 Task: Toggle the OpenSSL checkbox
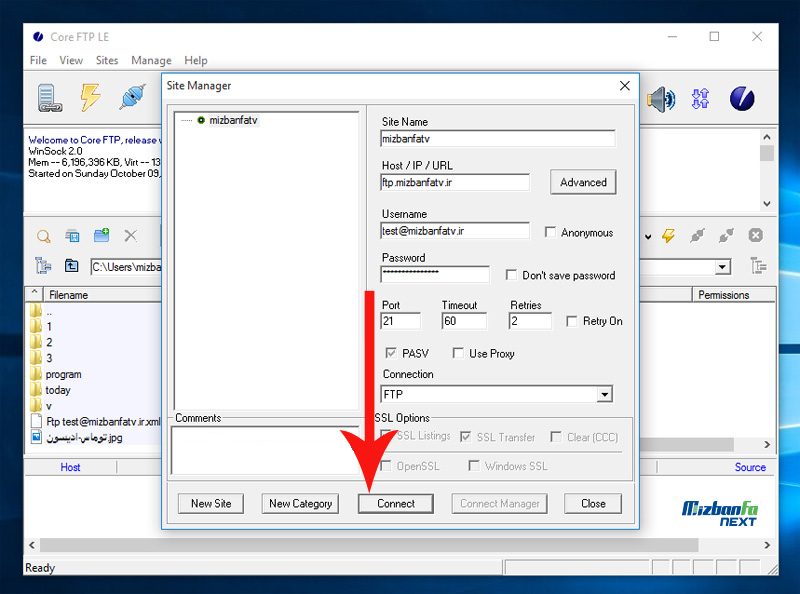click(x=386, y=466)
